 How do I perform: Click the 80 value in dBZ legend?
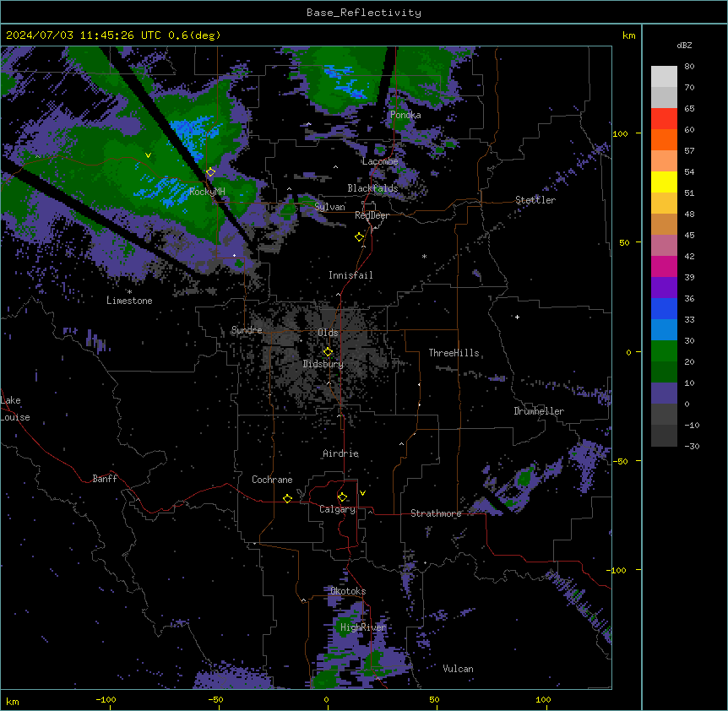point(689,66)
